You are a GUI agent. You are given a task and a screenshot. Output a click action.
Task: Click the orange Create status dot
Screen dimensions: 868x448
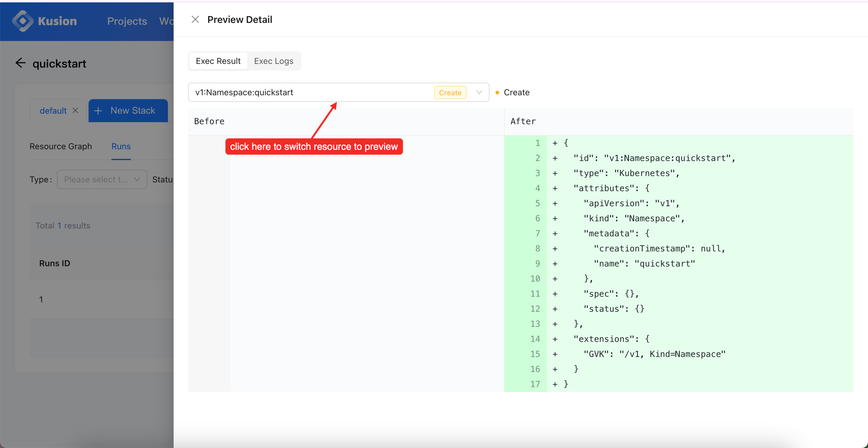497,93
